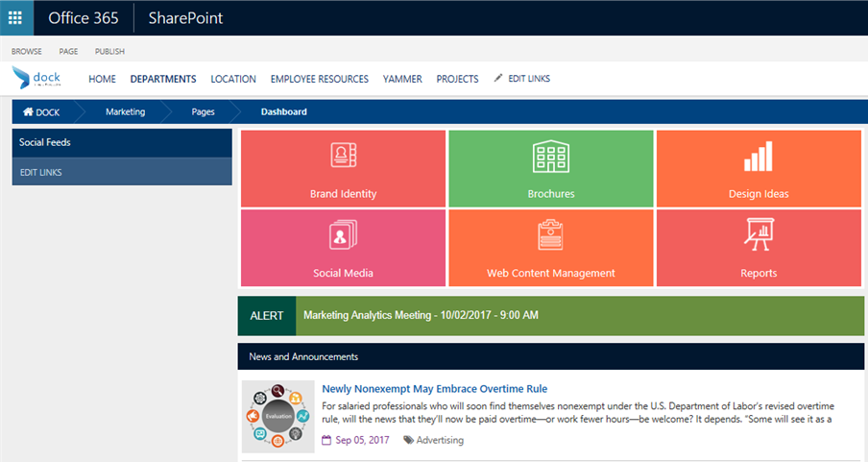Go to HOME in the top navigation
Image resolution: width=868 pixels, height=462 pixels.
[103, 79]
